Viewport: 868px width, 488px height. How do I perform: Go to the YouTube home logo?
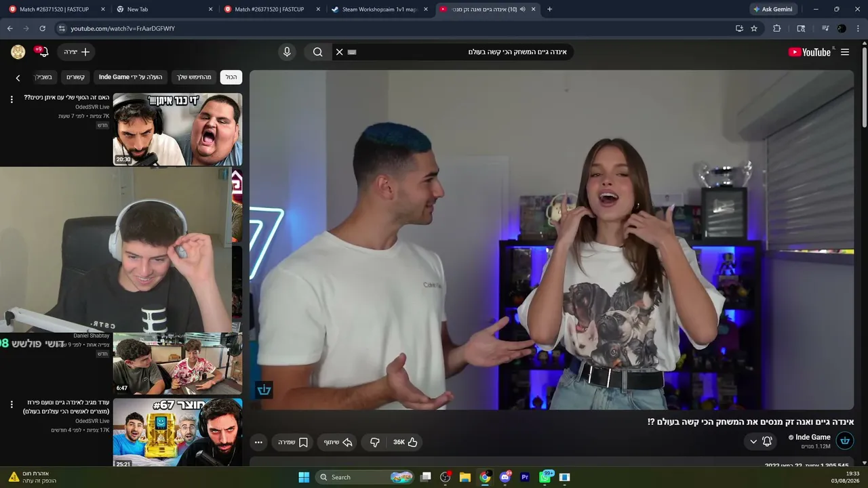coord(809,52)
